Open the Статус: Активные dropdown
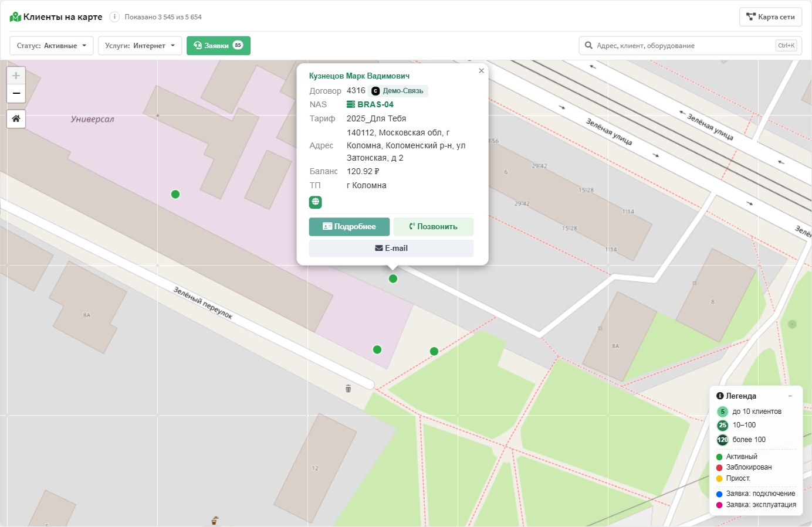This screenshot has width=812, height=527. [52, 46]
